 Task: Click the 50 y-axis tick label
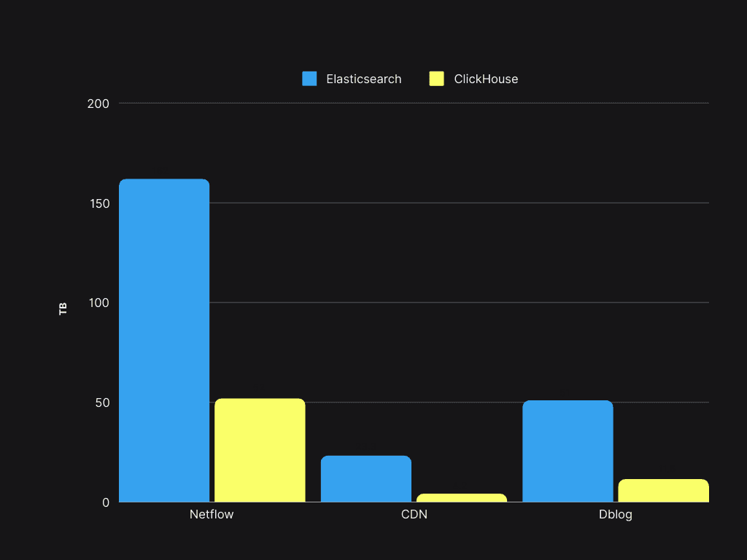point(102,402)
